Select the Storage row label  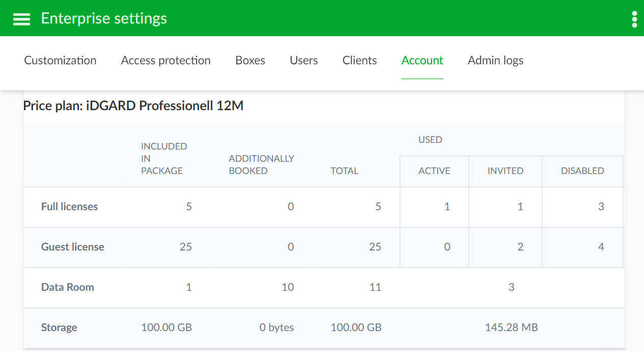(x=59, y=328)
